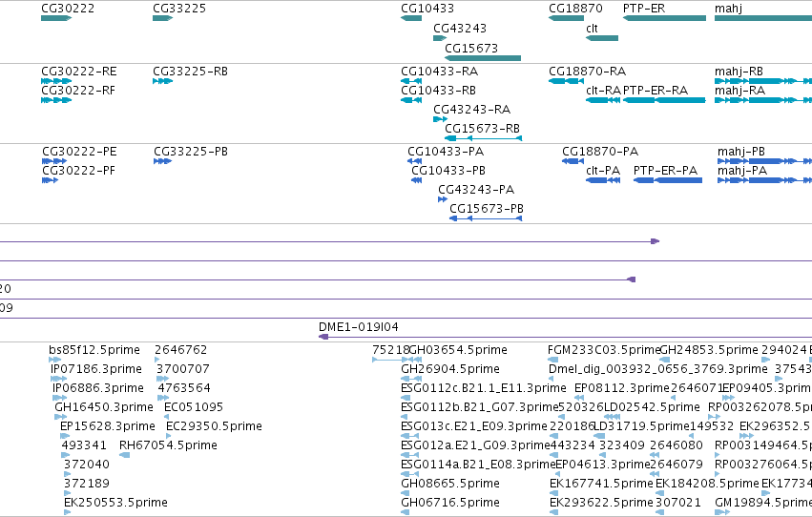Open protein CG18870-PA

click(573, 161)
